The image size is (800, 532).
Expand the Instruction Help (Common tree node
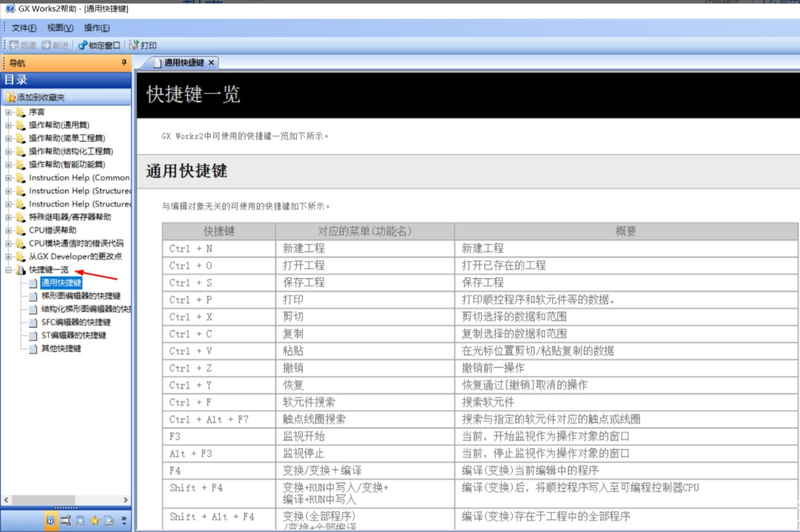[x=9, y=178]
